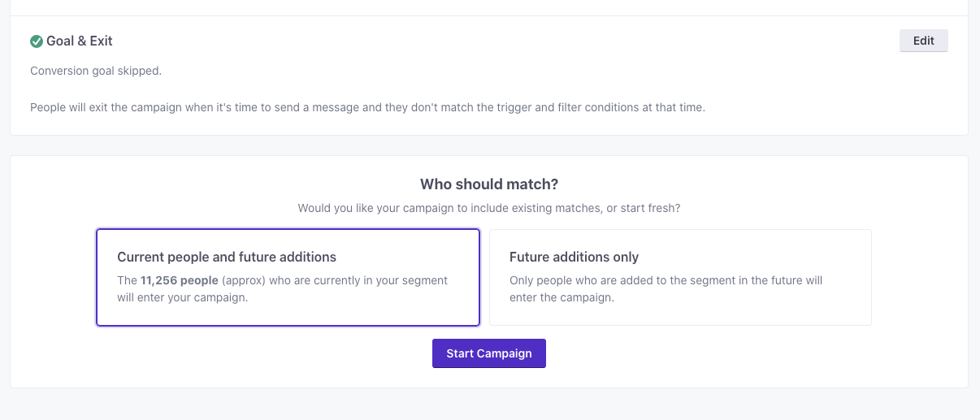Click the existing matches or start fresh question

click(489, 208)
